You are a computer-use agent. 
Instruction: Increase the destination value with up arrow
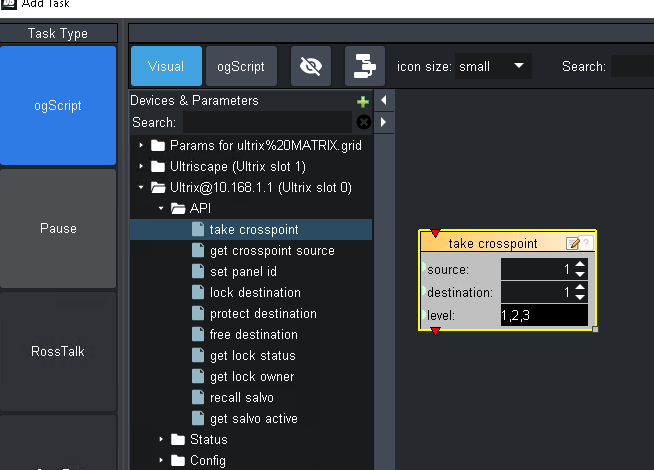580,287
